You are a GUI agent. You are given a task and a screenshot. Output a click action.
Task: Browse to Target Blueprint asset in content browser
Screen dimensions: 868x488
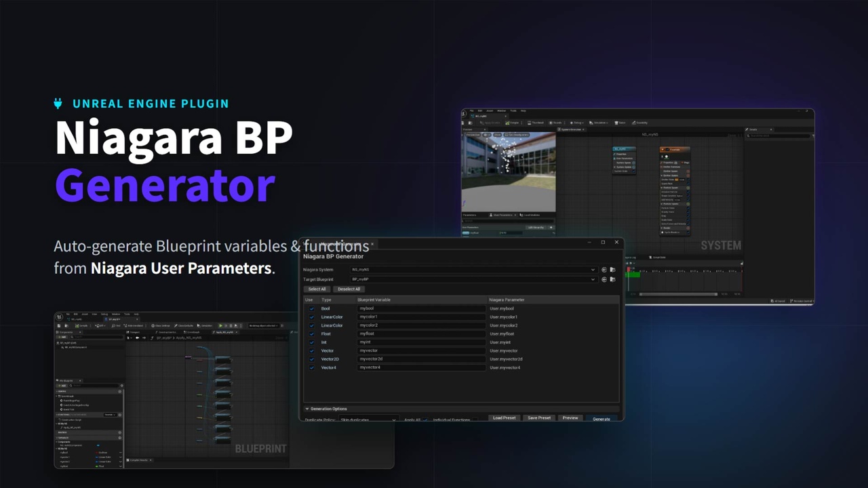(612, 279)
